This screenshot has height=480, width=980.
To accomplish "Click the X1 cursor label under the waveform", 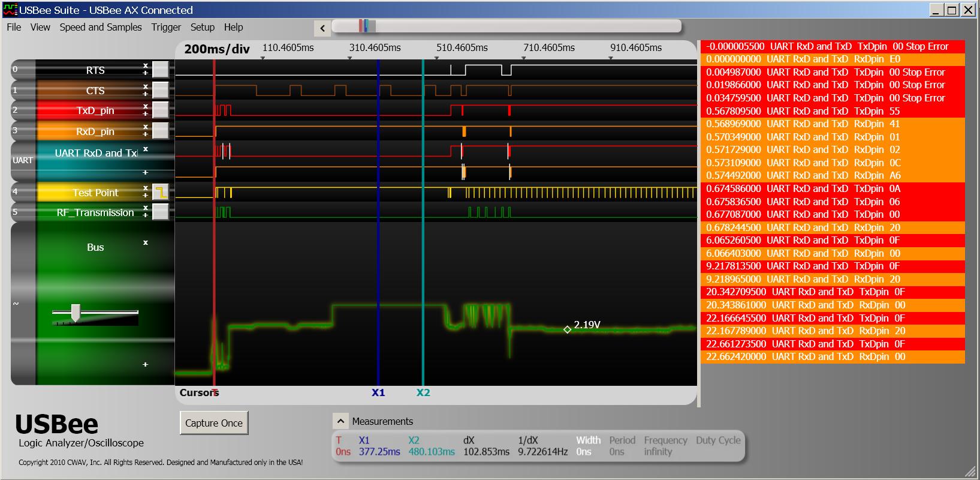I will [x=378, y=392].
